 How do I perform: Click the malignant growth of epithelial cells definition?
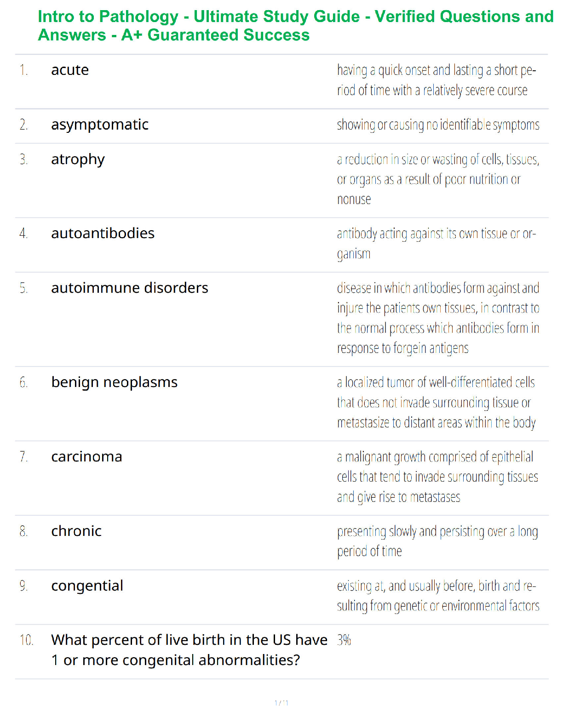tap(437, 477)
